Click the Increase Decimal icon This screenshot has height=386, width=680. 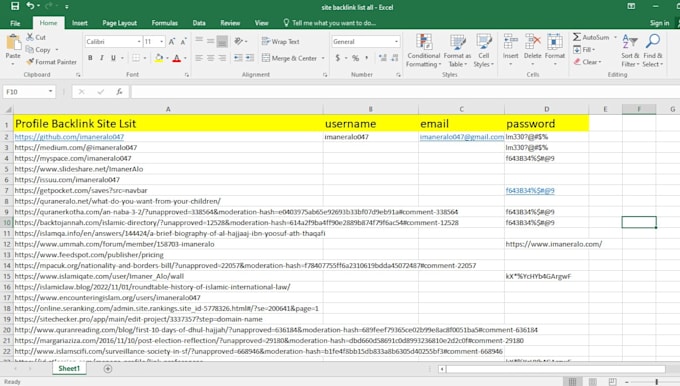click(x=382, y=58)
